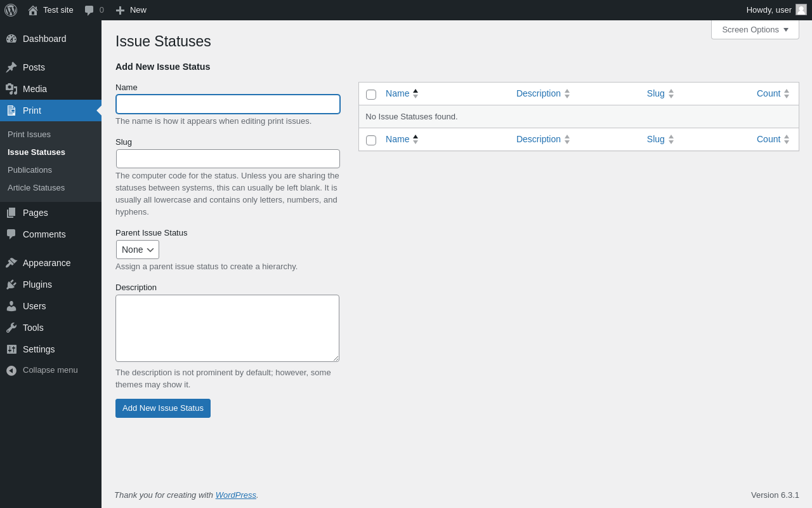Sort by Name in table footer
Viewport: 812px width, 508px height.
[398, 139]
